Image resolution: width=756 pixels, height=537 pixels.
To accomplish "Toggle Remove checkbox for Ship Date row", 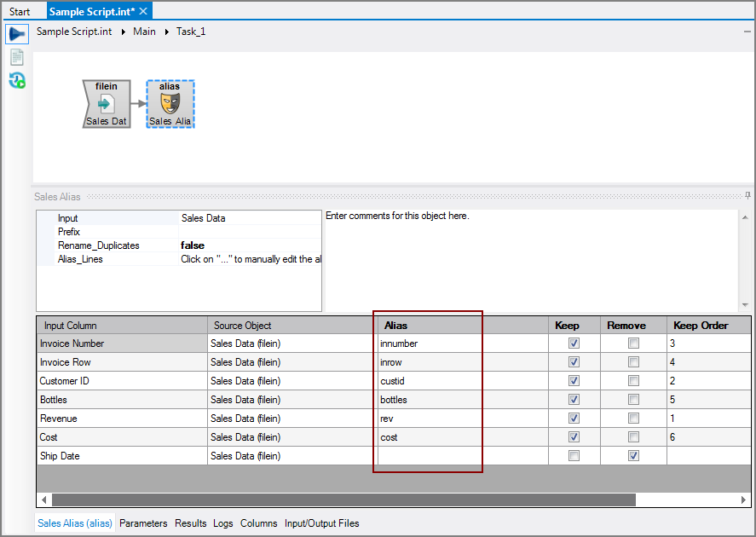I will click(633, 456).
